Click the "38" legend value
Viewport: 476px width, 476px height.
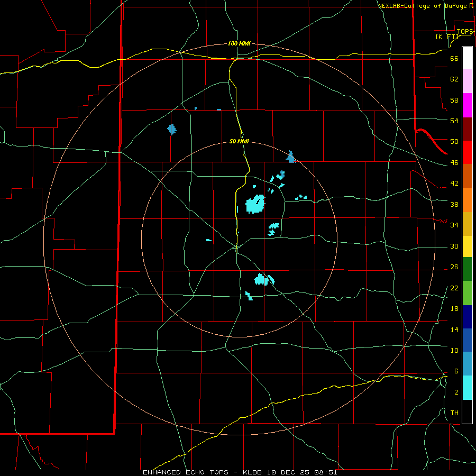454,204
